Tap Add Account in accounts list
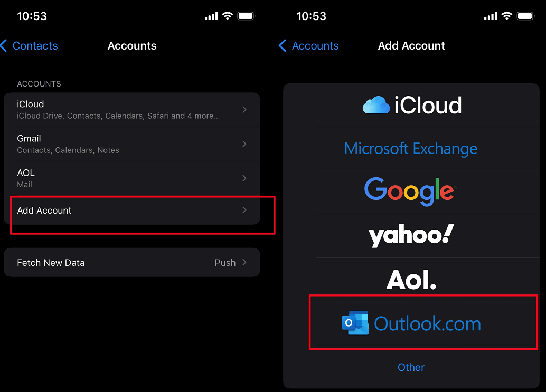 click(x=44, y=211)
